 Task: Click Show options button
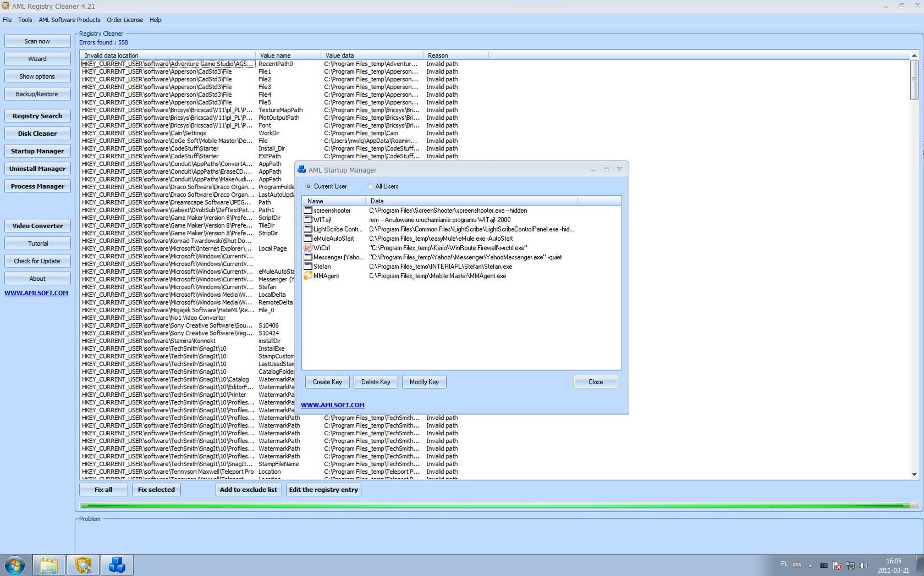[x=37, y=76]
